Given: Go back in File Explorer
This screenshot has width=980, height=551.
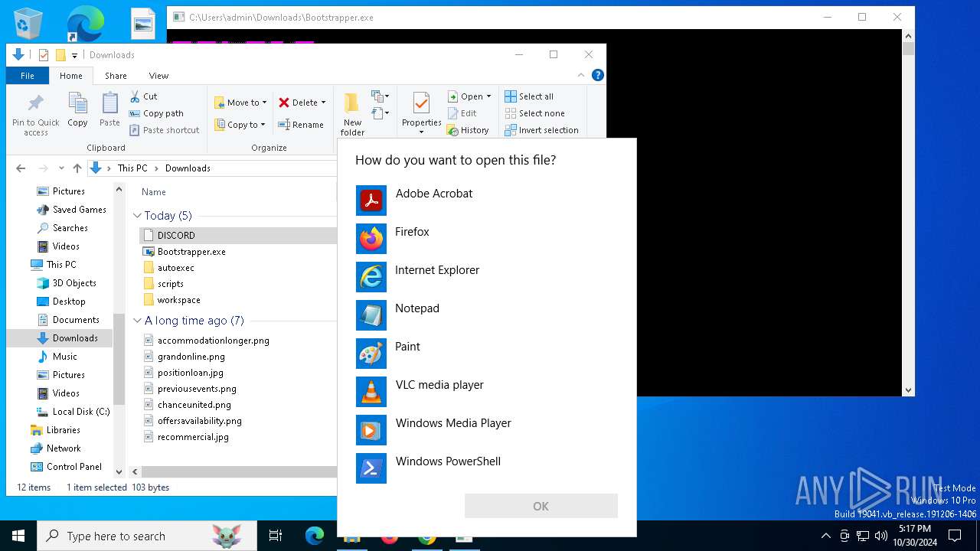Looking at the screenshot, I should click(21, 168).
